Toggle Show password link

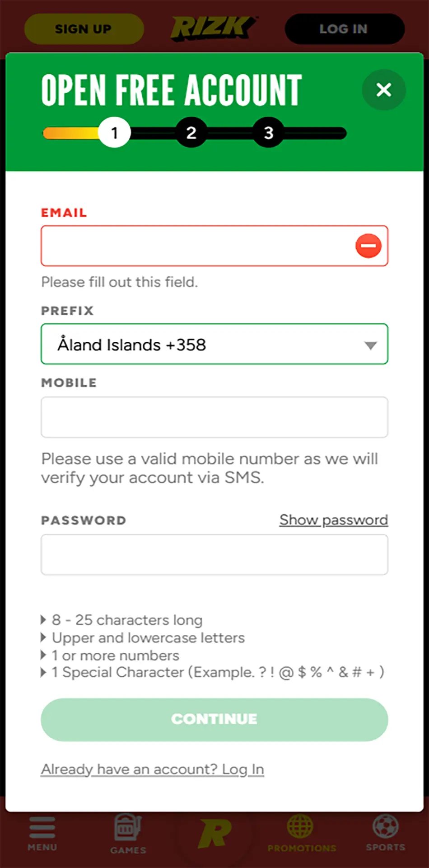(333, 520)
